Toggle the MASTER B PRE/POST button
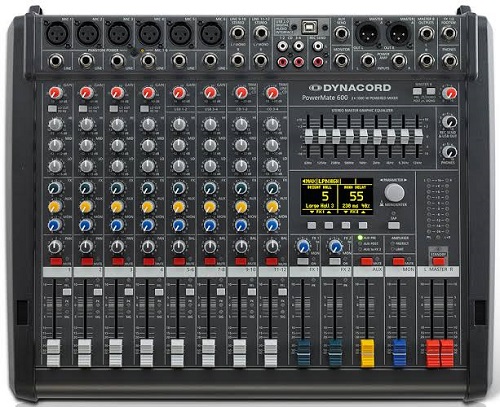 [417, 91]
